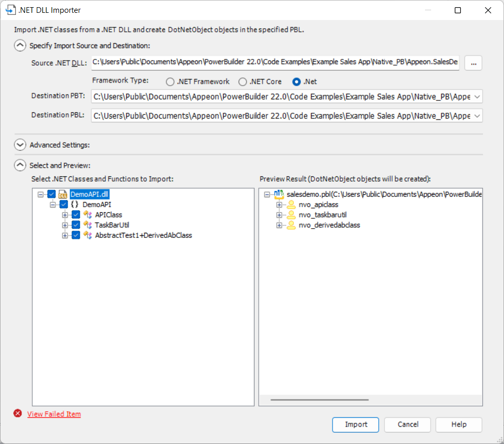Expand the Advanced Settings section
The height and width of the screenshot is (444, 504).
pyautogui.click(x=20, y=145)
